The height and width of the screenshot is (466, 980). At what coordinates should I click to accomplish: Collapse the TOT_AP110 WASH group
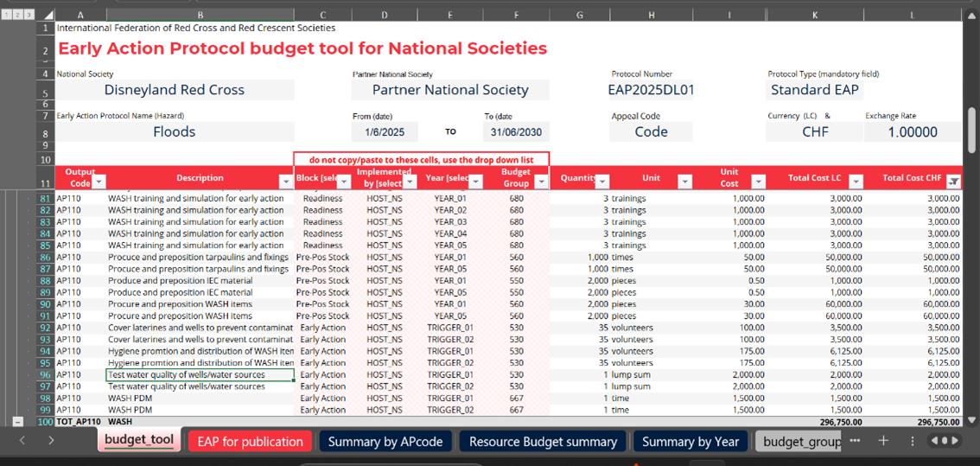(17, 422)
